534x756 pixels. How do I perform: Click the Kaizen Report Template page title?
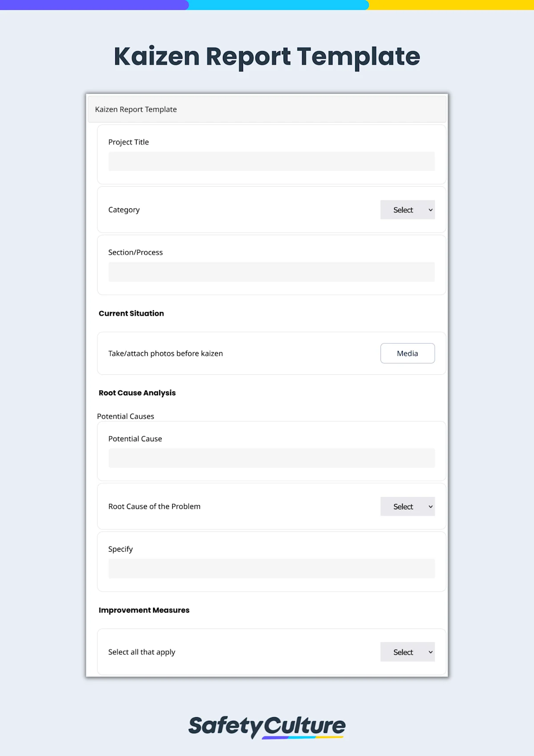tap(267, 57)
